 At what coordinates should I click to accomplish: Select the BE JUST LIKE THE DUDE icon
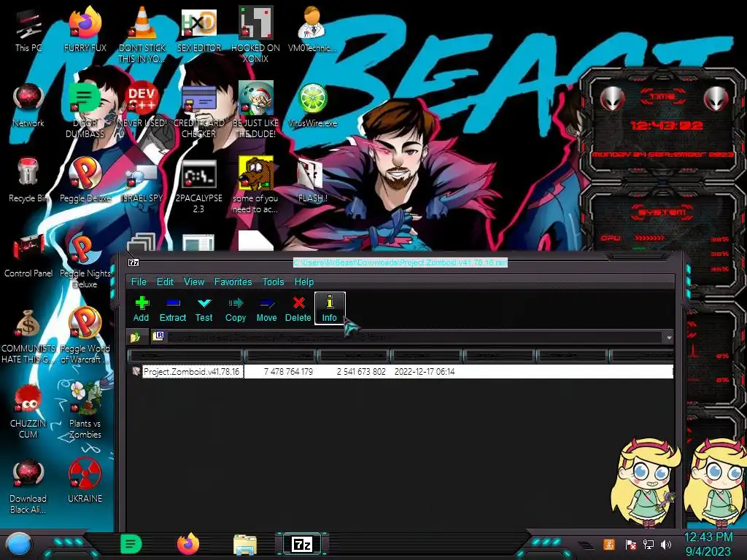(255, 111)
